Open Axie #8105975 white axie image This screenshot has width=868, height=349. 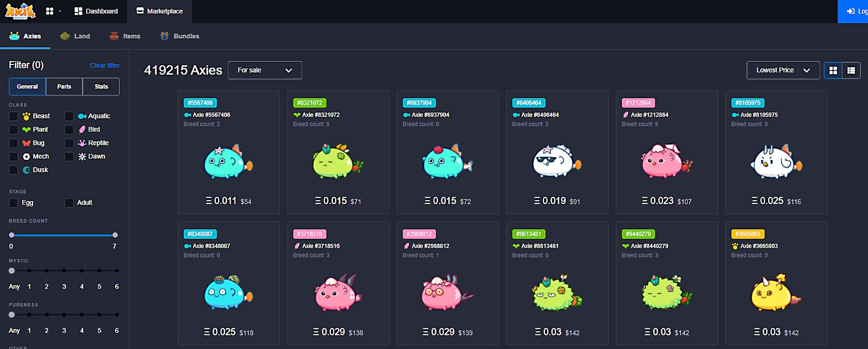pyautogui.click(x=776, y=161)
